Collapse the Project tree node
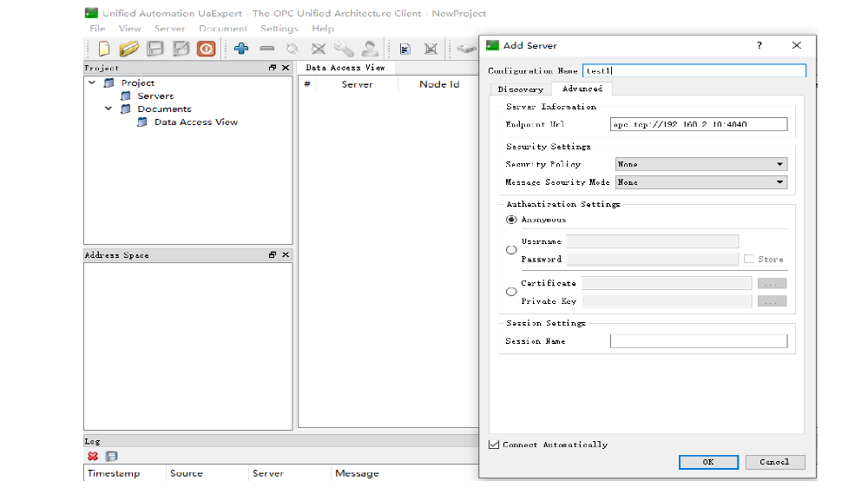Screen dimensions: 868x488 (92, 82)
